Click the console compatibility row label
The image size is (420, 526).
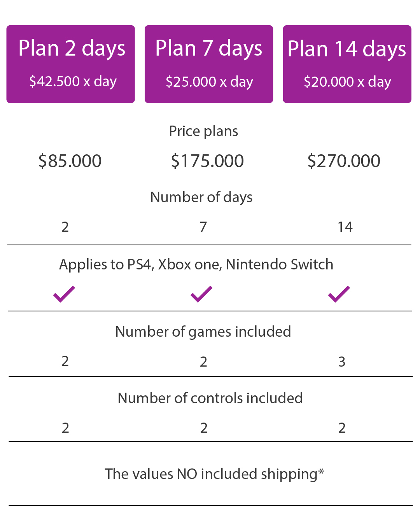click(x=196, y=264)
